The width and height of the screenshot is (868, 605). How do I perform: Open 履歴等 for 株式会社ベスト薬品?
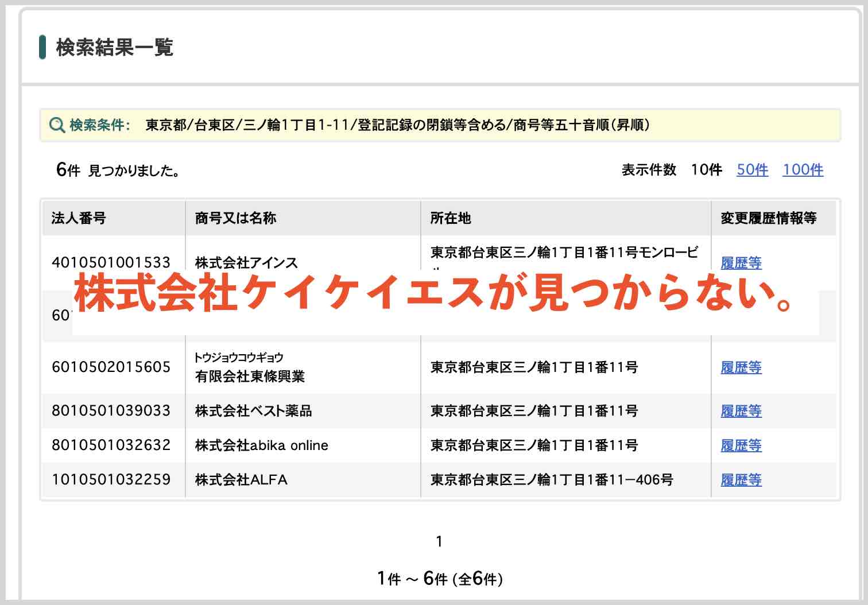click(741, 411)
